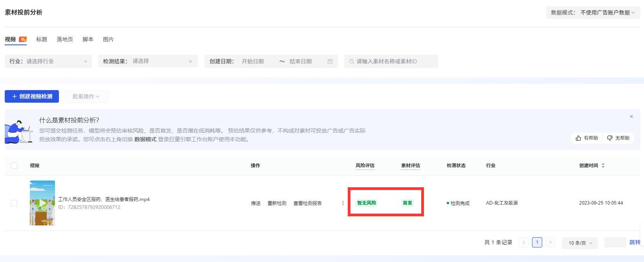Select page 1 in pagination

(x=537, y=242)
